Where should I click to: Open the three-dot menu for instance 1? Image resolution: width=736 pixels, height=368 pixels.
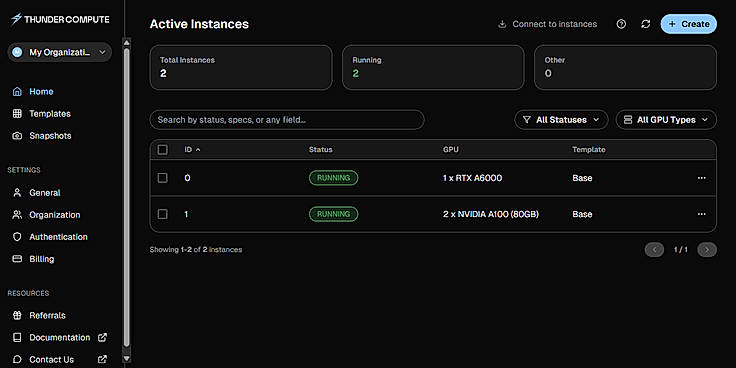coord(701,214)
